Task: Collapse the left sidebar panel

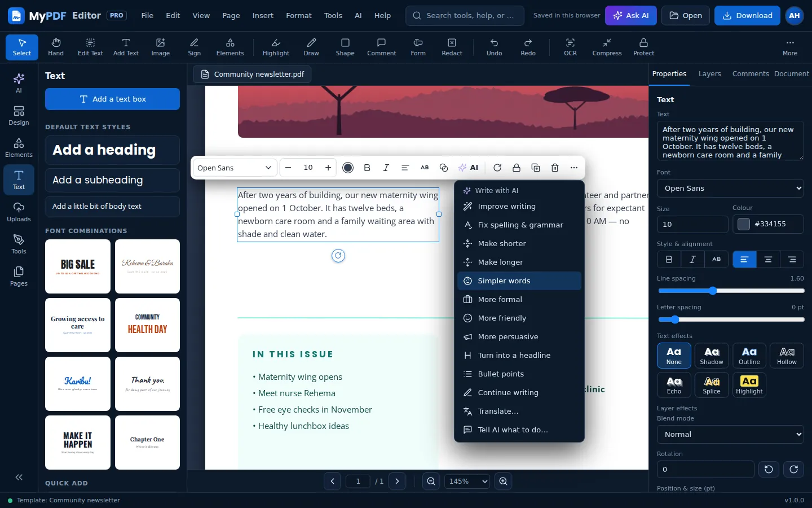Action: click(19, 477)
